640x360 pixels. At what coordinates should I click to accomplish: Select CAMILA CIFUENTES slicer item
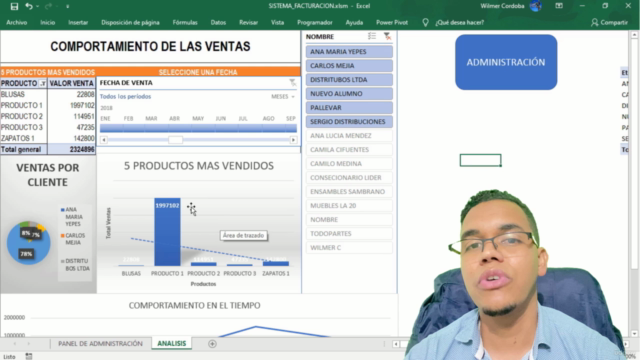(349, 150)
